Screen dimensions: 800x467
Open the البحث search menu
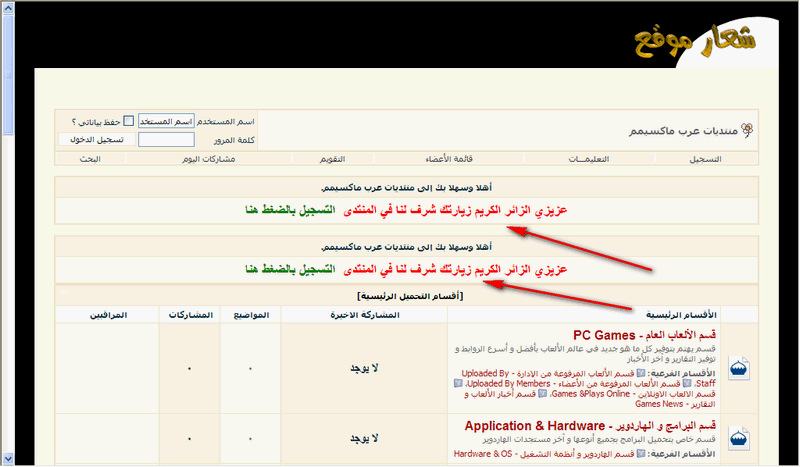90,159
